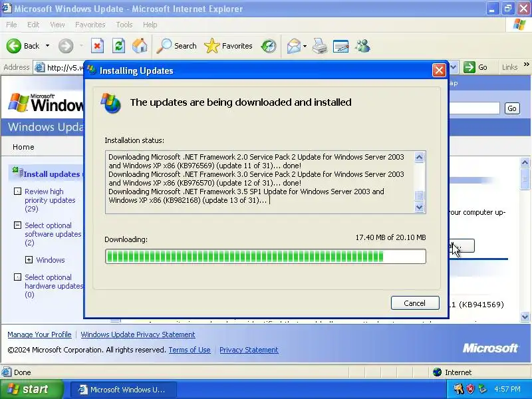Click the address bar URL field
This screenshot has width=532, height=399.
[65, 68]
